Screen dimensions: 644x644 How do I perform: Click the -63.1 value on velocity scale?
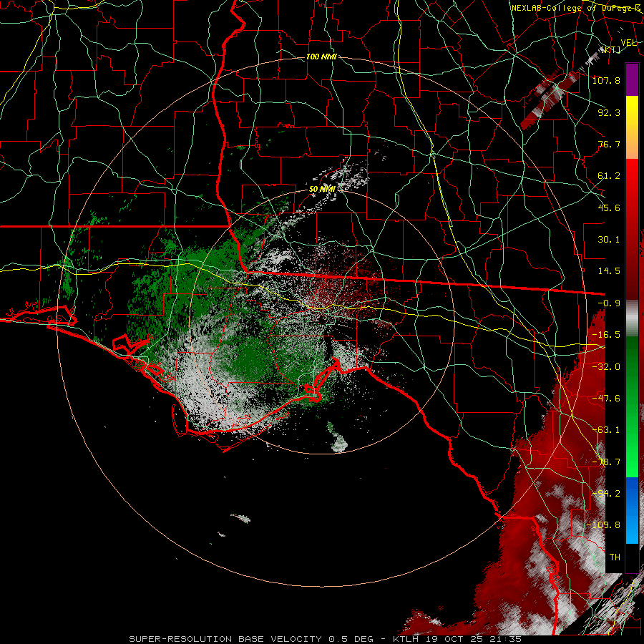pyautogui.click(x=606, y=430)
